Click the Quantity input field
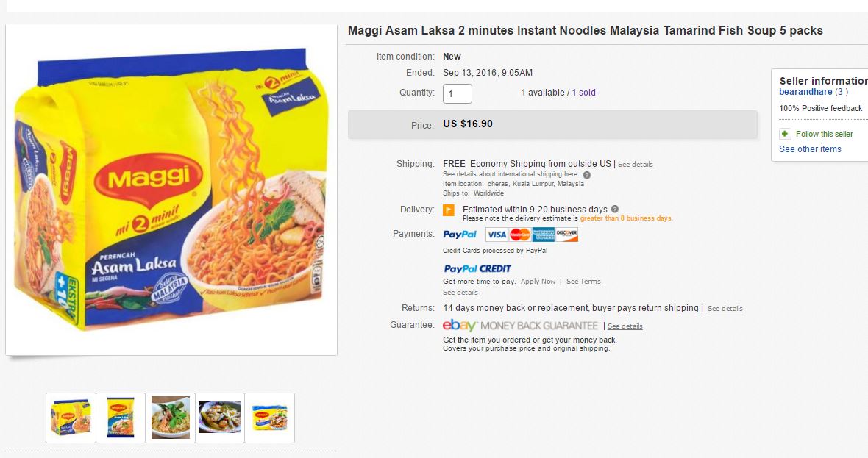Screen dimensions: 868x458 458,93
